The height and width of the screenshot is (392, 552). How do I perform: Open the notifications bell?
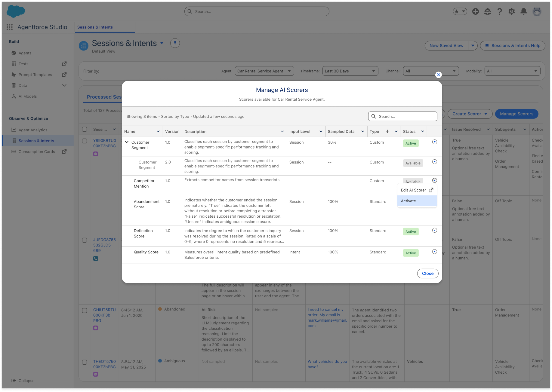(524, 11)
